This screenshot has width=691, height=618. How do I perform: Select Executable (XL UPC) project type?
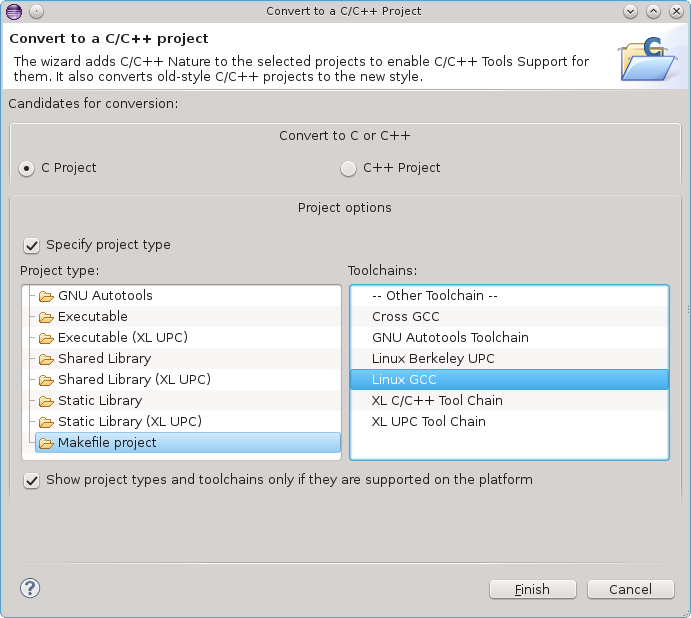tap(123, 338)
